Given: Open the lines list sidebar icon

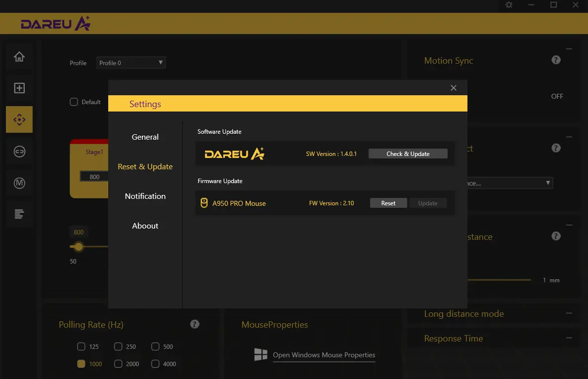Looking at the screenshot, I should tap(19, 214).
